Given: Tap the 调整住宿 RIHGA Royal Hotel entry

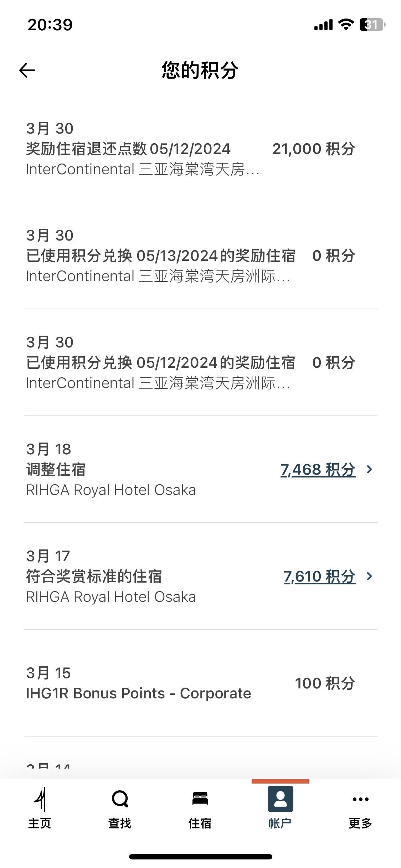Looking at the screenshot, I should (x=200, y=469).
